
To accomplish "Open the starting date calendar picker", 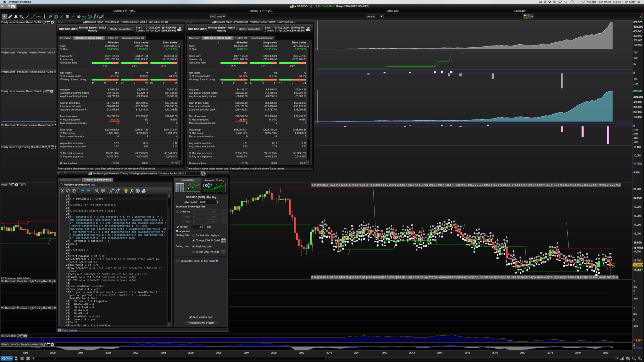I will (223, 240).
